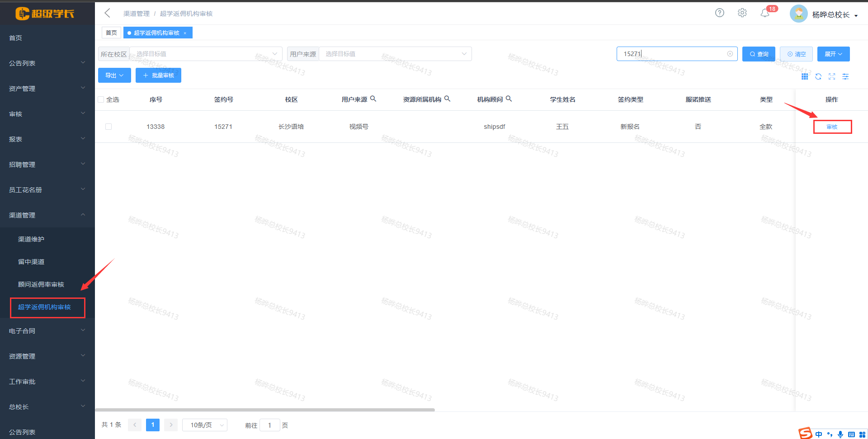Image resolution: width=868 pixels, height=439 pixels.
Task: Click the back arrow in the header
Action: click(x=108, y=13)
